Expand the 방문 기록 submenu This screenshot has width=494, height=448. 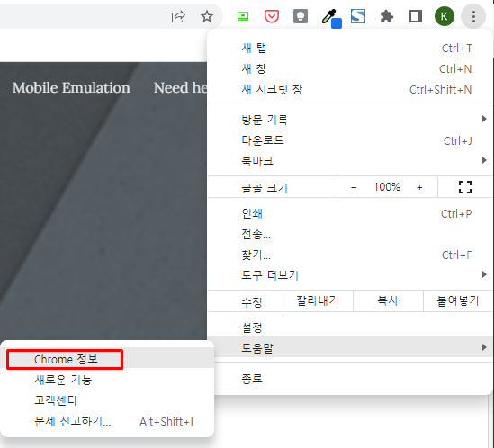[x=350, y=120]
